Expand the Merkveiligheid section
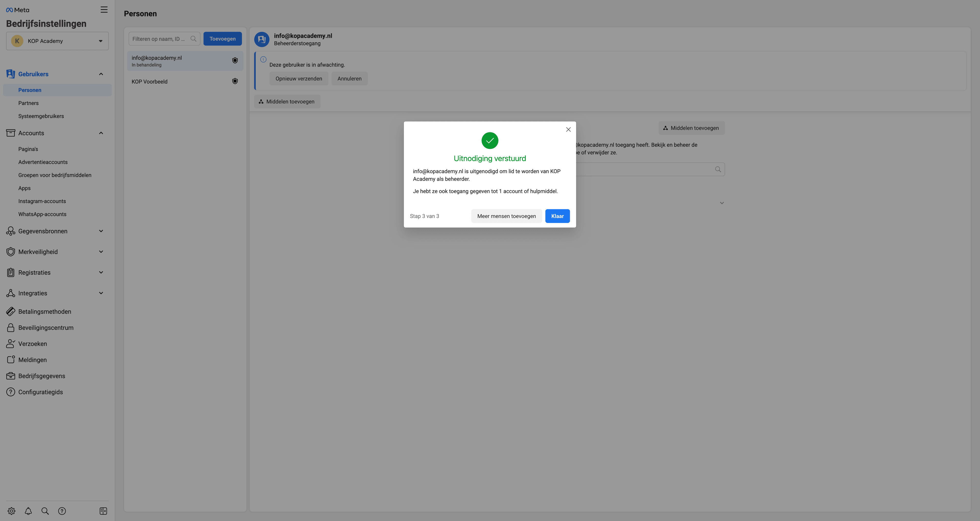 coord(101,252)
